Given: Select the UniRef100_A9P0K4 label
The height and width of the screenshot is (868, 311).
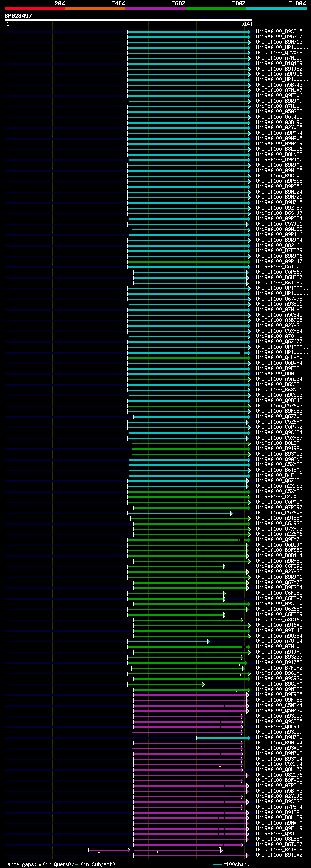Looking at the screenshot, I should pos(279,133).
